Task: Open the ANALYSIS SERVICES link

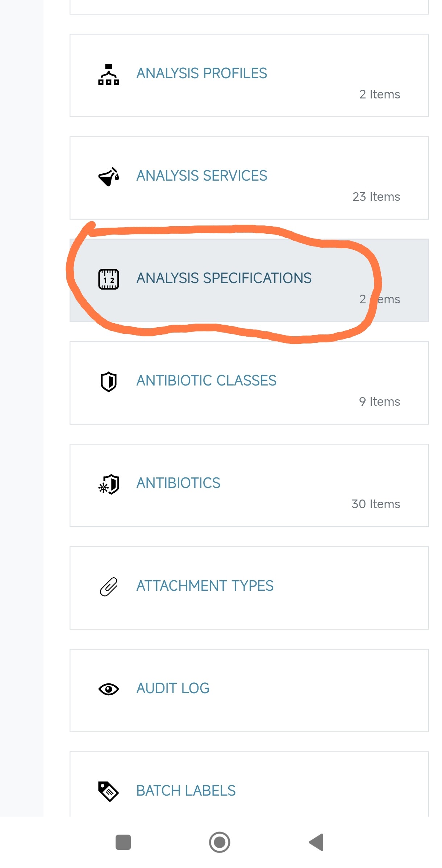Action: pos(201,176)
